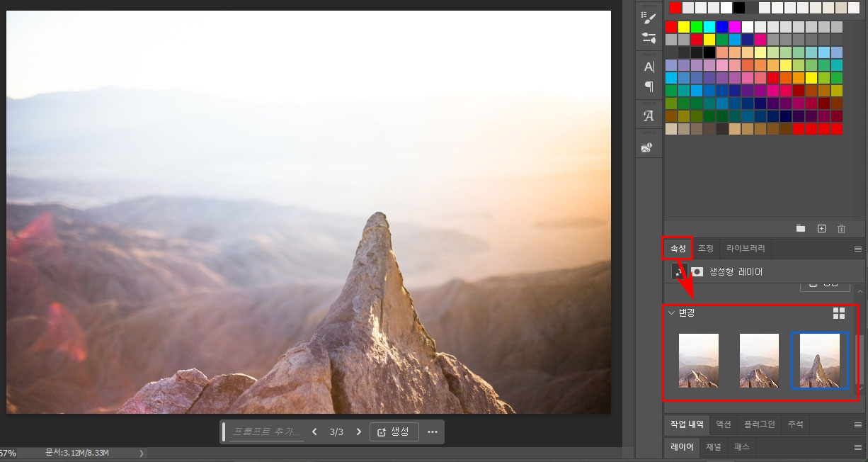Switch to the 플러그인 tab

[759, 424]
